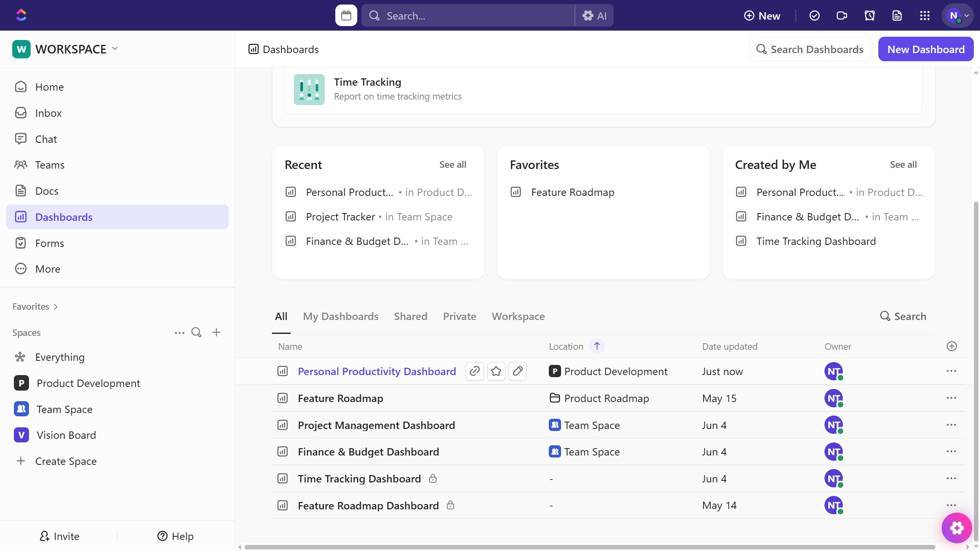Open the AI assistant button
Image resolution: width=980 pixels, height=551 pixels.
click(595, 16)
